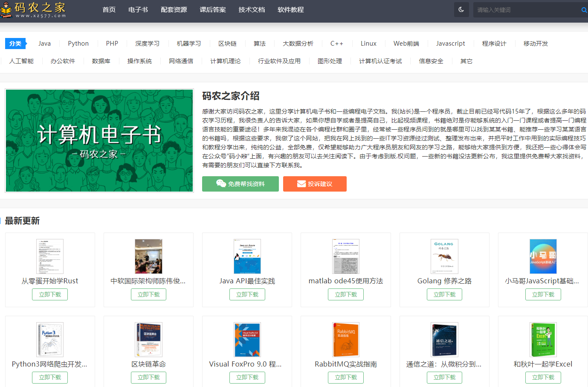Open the Visual FoxPro 9.0 book cover
Screen dimensions: 588x387
point(247,339)
